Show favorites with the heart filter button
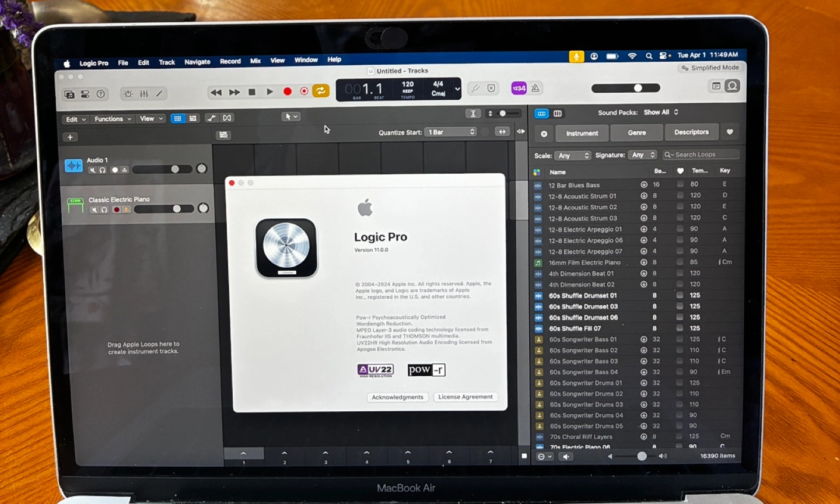Screen dimensions: 840x504 pos(730,132)
